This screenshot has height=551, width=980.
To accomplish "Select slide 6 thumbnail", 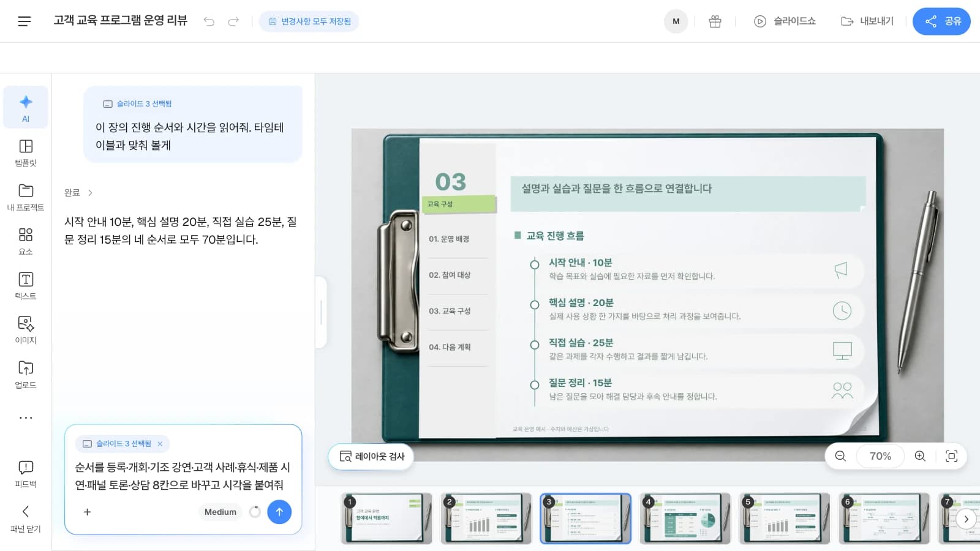I will (884, 519).
